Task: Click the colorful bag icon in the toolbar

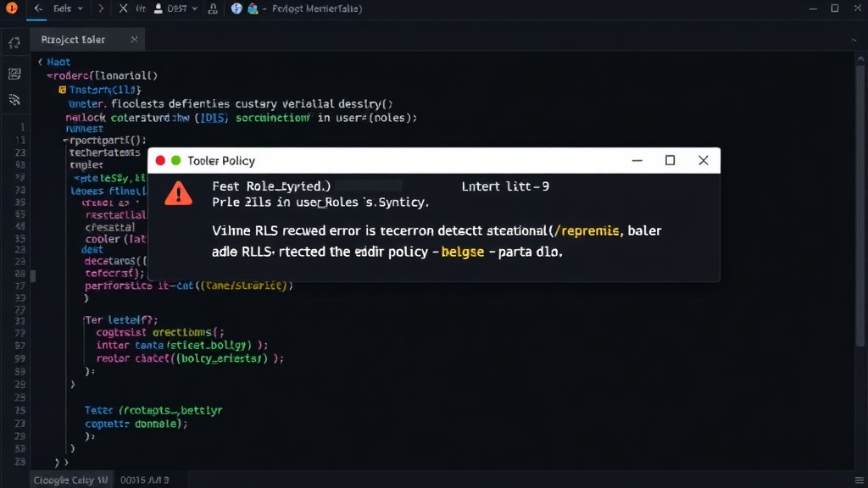Action: [x=253, y=8]
